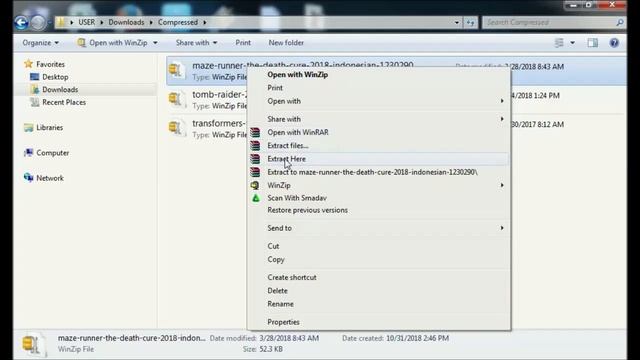Click the Forward navigation arrow
Image resolution: width=640 pixels, height=360 pixels.
38,22
